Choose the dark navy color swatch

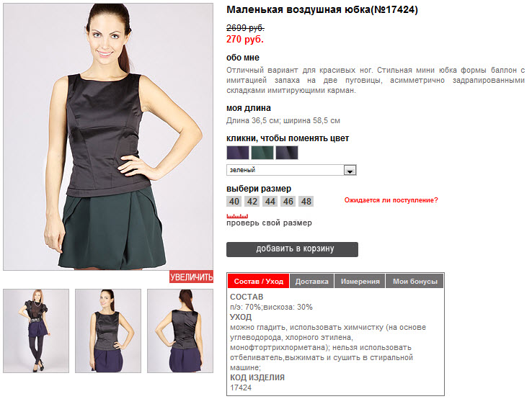pos(287,153)
